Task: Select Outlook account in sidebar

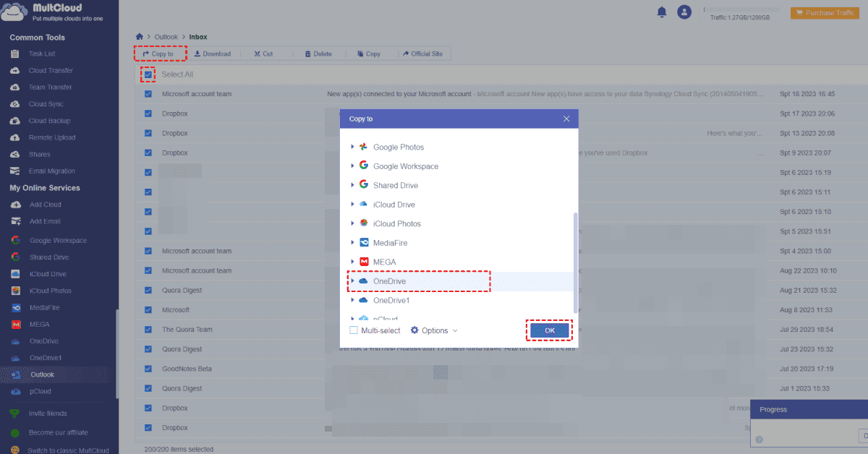Action: point(43,374)
